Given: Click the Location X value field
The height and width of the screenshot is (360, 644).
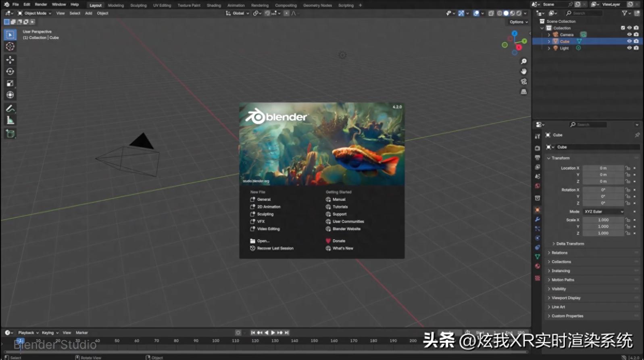Looking at the screenshot, I should click(603, 168).
